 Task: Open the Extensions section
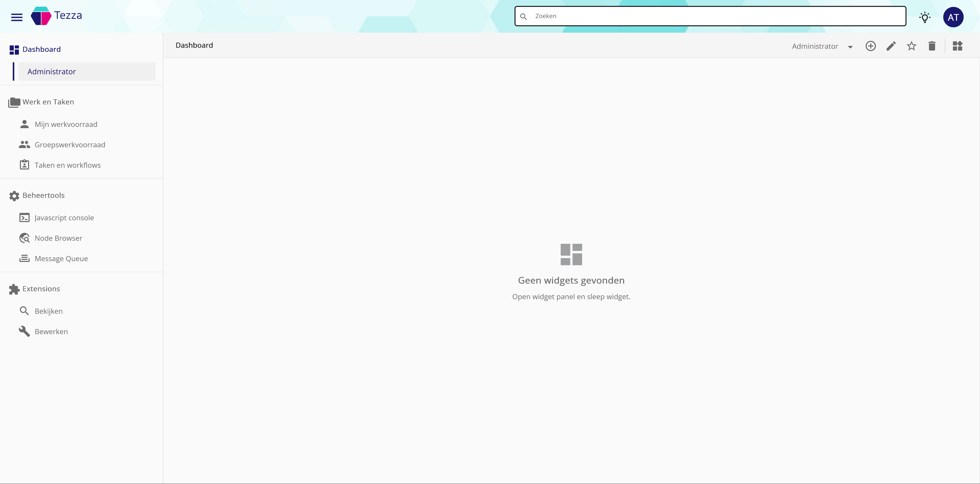pos(41,289)
